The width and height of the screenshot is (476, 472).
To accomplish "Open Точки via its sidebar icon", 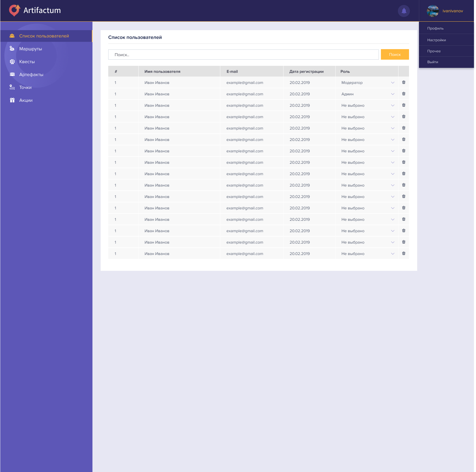I will (x=12, y=87).
